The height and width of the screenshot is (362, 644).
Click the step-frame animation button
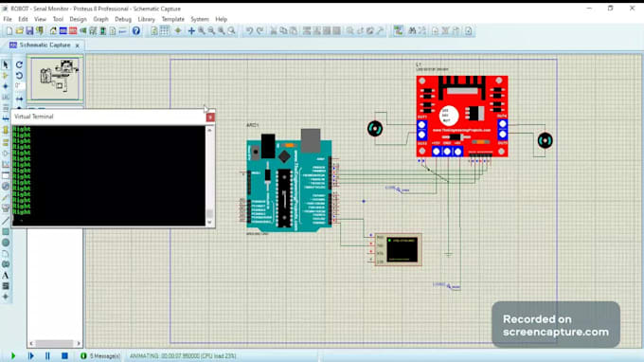(x=31, y=355)
